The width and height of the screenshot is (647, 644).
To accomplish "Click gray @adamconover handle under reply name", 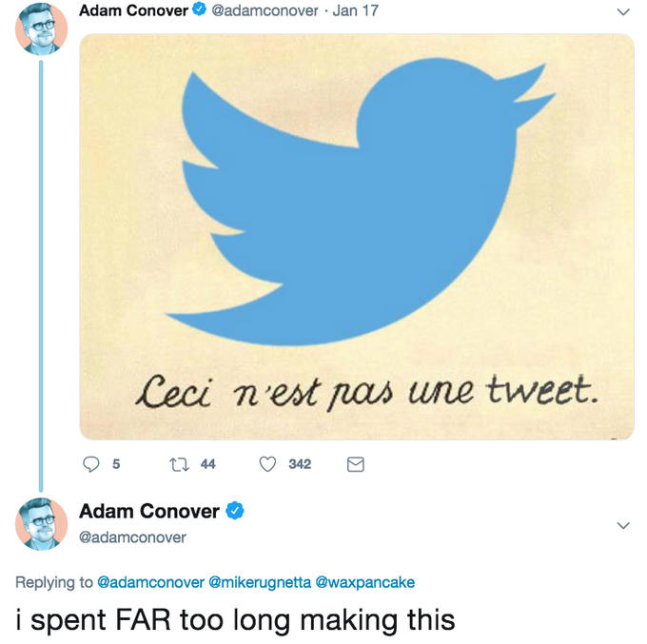I will pyautogui.click(x=132, y=537).
